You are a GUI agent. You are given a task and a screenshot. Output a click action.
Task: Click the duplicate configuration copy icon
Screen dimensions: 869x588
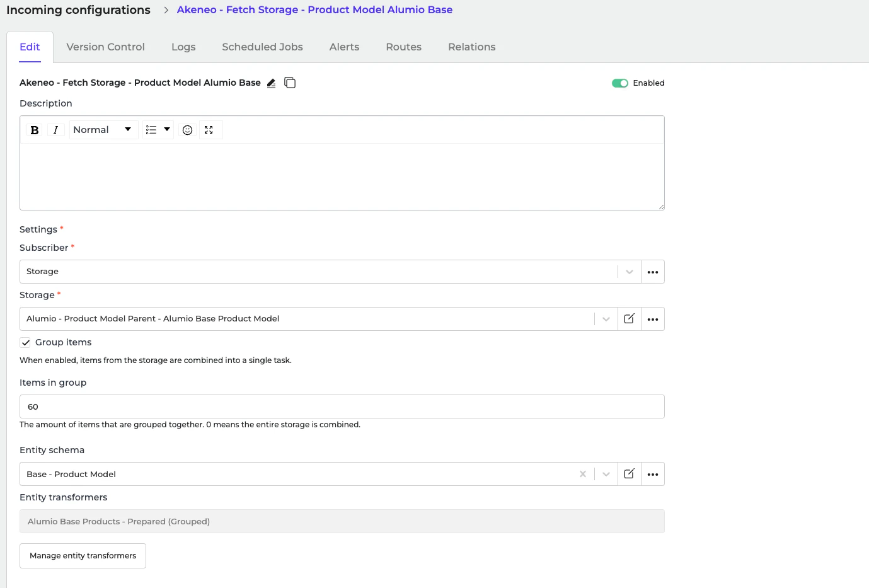point(290,83)
